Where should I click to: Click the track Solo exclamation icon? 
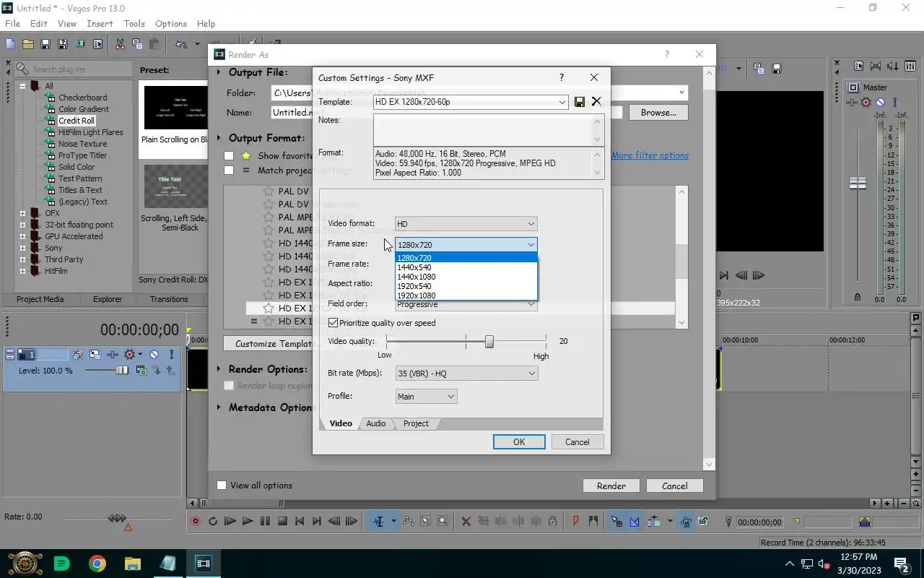(171, 355)
